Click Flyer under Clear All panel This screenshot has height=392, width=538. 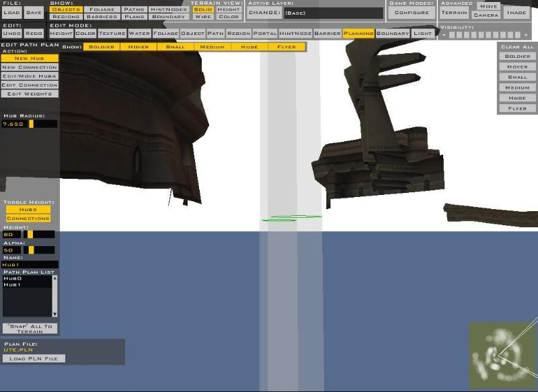point(517,108)
